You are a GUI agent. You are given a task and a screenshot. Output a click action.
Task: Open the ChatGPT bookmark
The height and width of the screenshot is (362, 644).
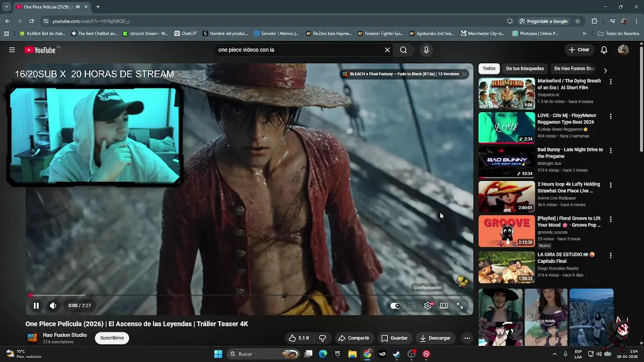[x=186, y=34]
